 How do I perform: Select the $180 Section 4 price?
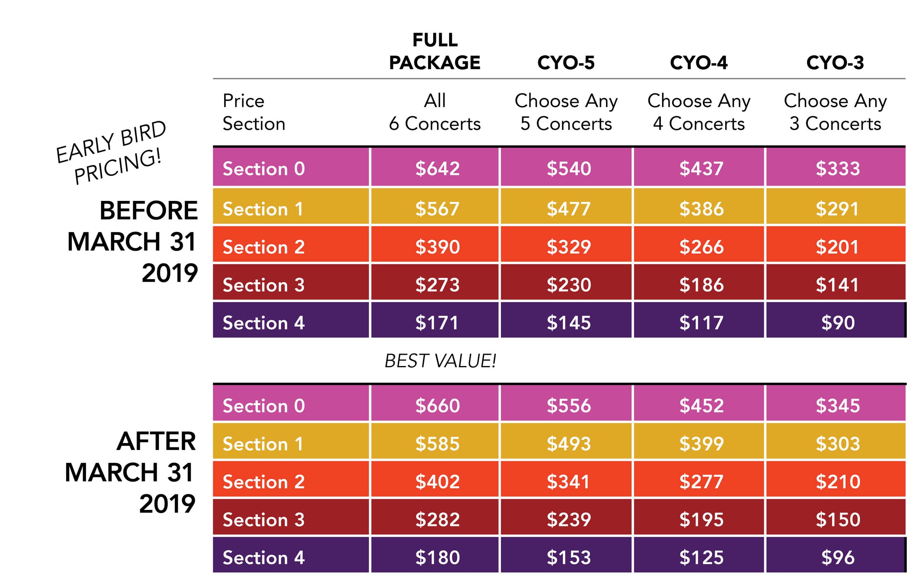pos(437,557)
